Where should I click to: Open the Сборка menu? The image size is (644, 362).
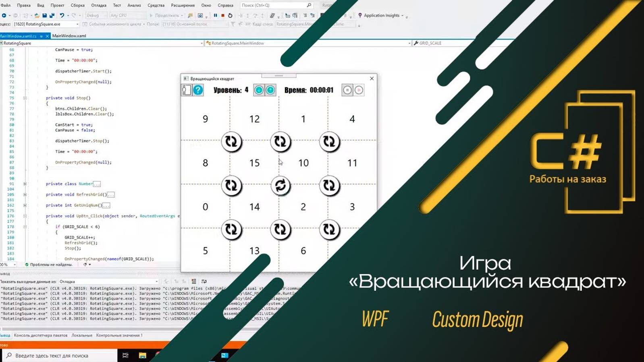[78, 5]
